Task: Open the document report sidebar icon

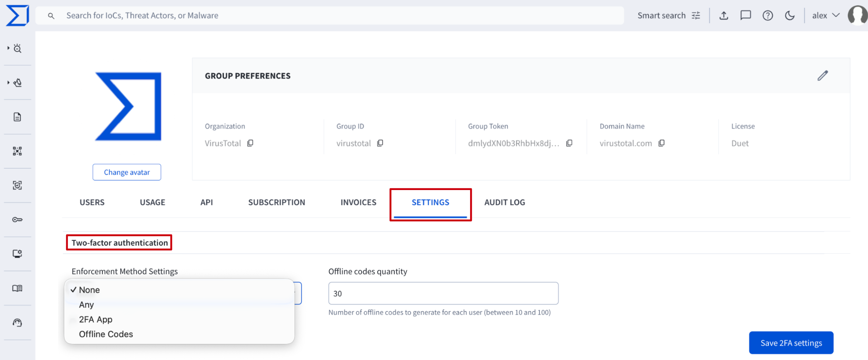Action: pos(17,117)
